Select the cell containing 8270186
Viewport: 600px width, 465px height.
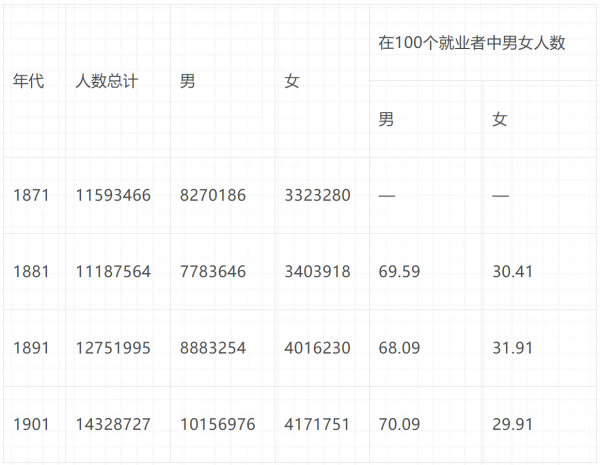[x=223, y=195]
